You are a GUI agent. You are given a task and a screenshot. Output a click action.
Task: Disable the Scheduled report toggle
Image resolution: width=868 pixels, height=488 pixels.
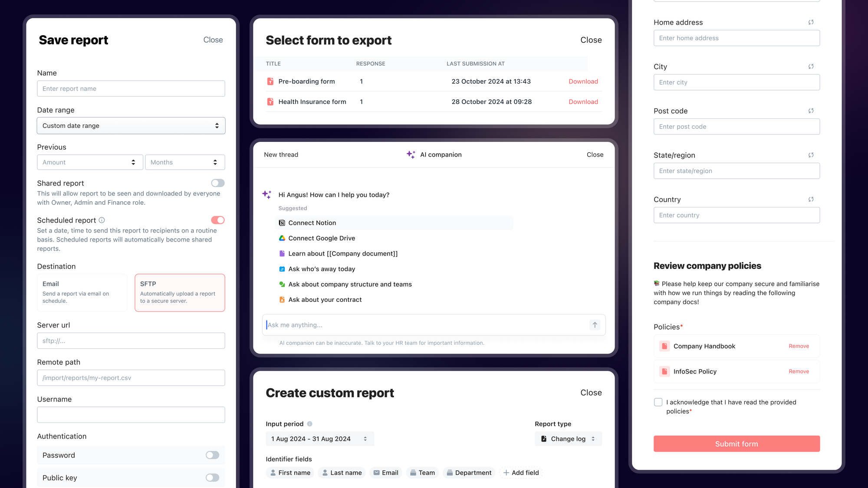[x=217, y=220]
